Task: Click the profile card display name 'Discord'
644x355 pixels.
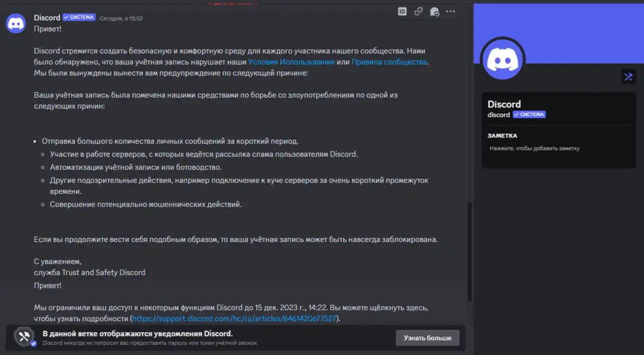Action: coord(504,104)
